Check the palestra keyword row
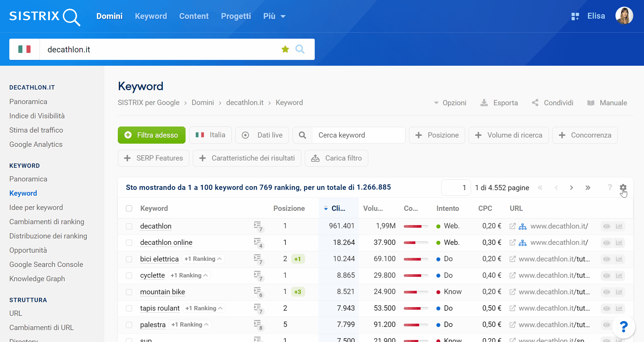 [x=129, y=325]
